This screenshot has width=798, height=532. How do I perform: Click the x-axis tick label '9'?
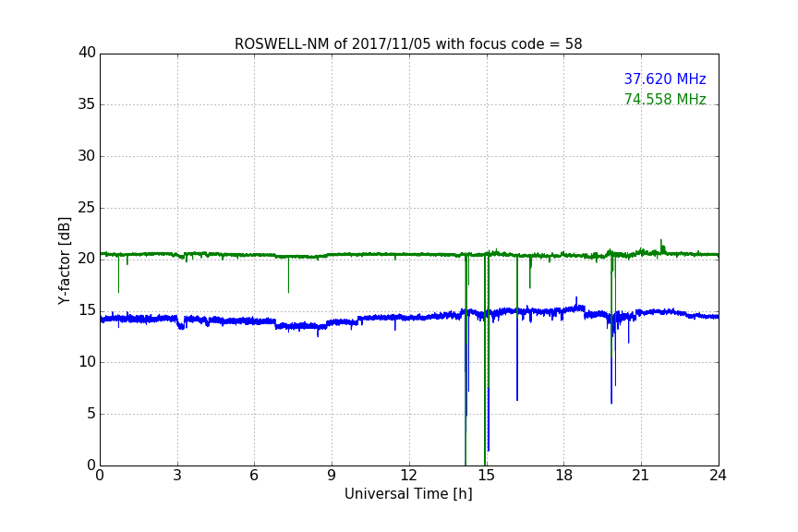click(x=332, y=476)
